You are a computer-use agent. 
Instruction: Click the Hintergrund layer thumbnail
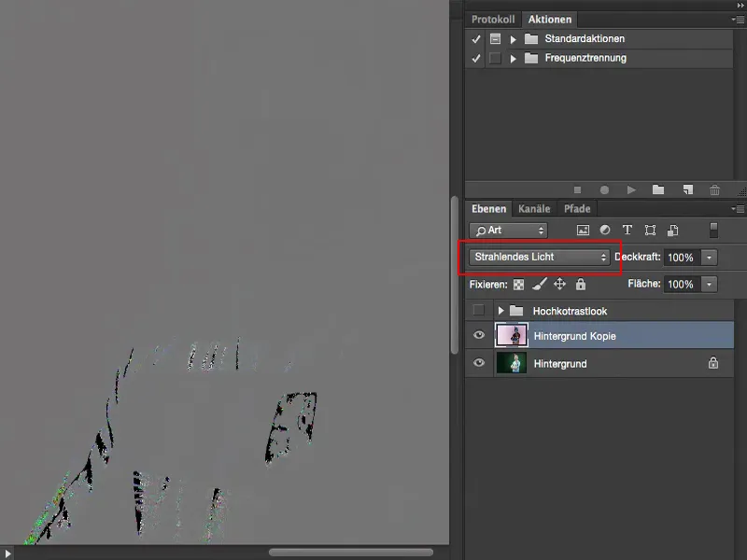pyautogui.click(x=512, y=363)
